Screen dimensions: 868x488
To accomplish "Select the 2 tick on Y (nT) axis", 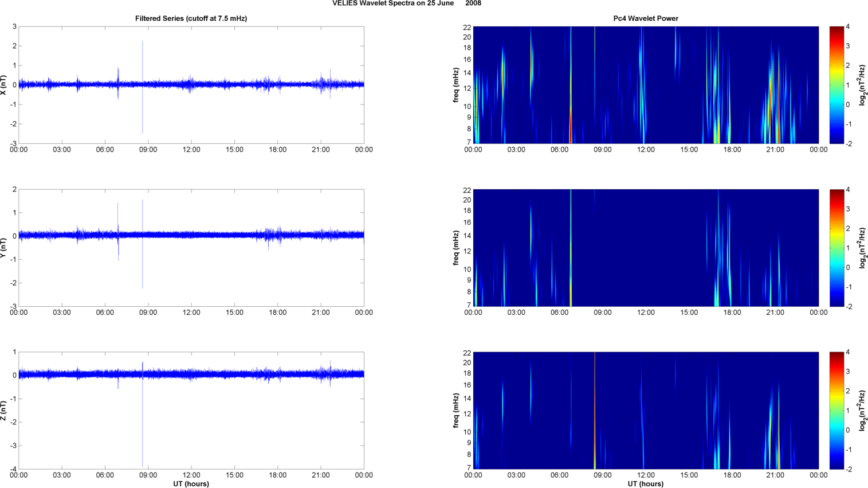I will 14,189.
